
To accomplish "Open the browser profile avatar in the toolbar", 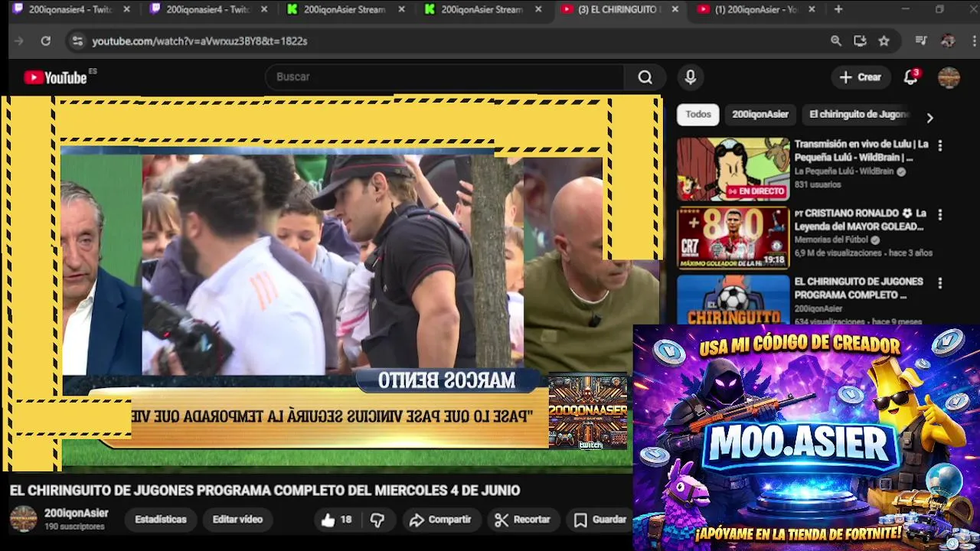I will pyautogui.click(x=948, y=41).
